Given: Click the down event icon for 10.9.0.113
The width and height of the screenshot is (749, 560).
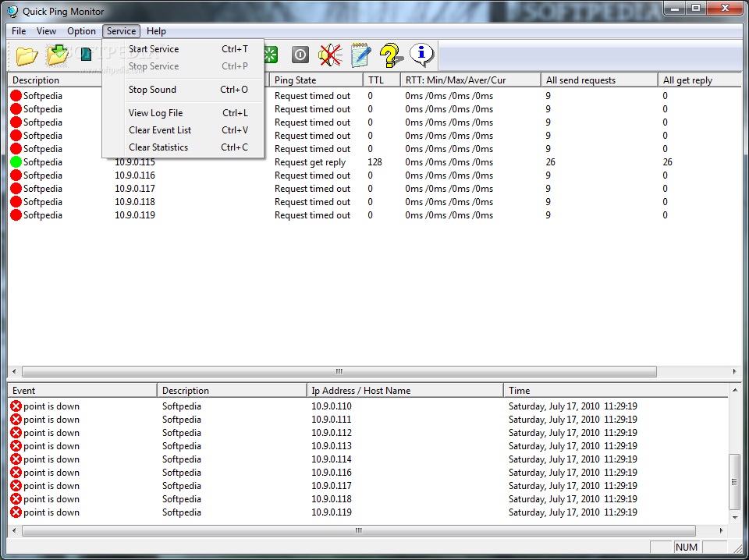Looking at the screenshot, I should 16,446.
